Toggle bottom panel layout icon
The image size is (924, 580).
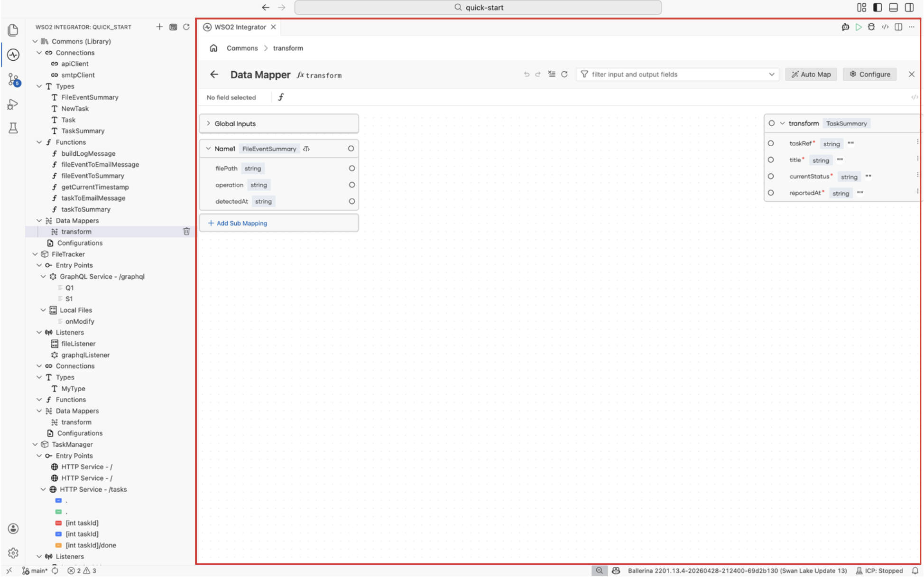tap(893, 8)
